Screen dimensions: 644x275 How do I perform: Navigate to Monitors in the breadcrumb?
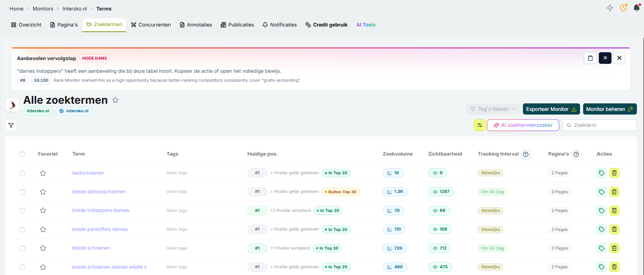(x=43, y=9)
